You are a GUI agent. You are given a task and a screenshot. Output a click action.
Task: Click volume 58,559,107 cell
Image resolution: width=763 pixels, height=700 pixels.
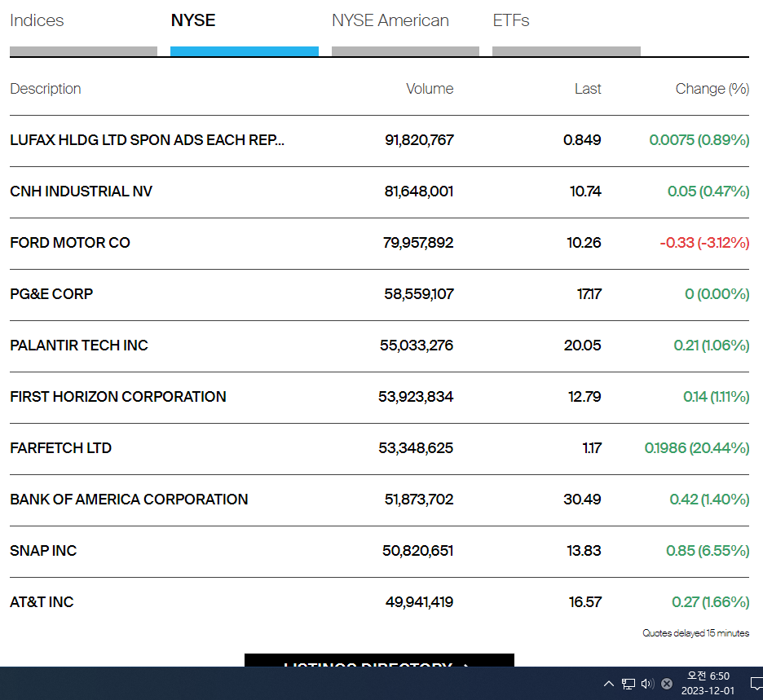click(x=418, y=294)
